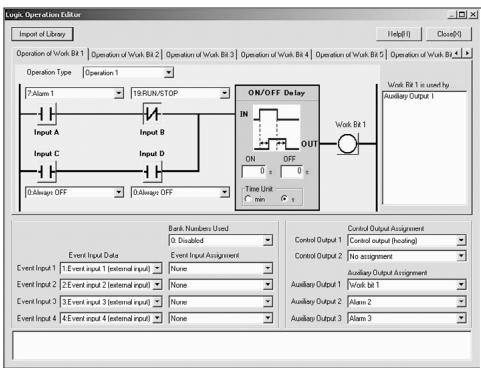Image resolution: width=481 pixels, height=368 pixels.
Task: Click the ON delay time input field
Action: click(254, 171)
